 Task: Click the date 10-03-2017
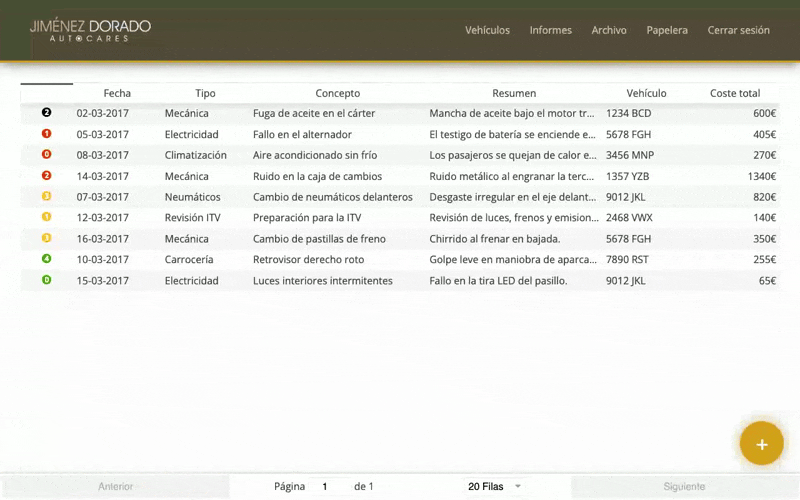tap(103, 260)
